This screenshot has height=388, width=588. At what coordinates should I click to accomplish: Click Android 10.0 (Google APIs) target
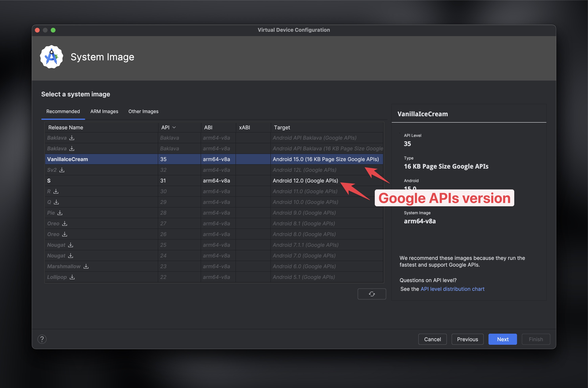click(305, 202)
